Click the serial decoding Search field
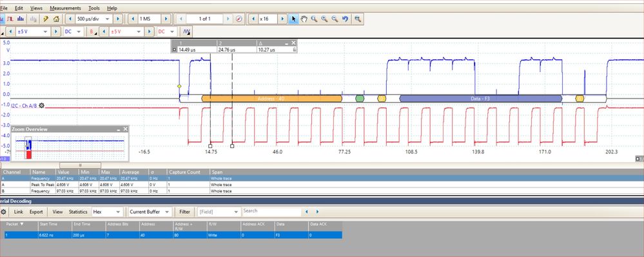Image resolution: width=644 pixels, height=257 pixels. click(271, 211)
